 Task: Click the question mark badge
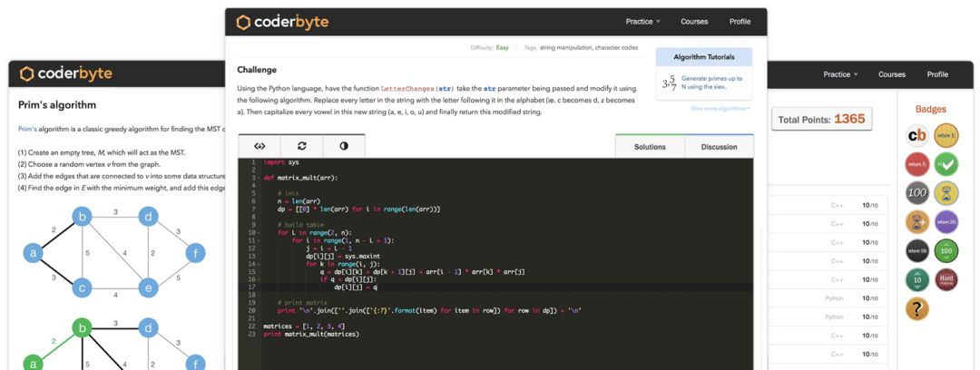coord(917,308)
